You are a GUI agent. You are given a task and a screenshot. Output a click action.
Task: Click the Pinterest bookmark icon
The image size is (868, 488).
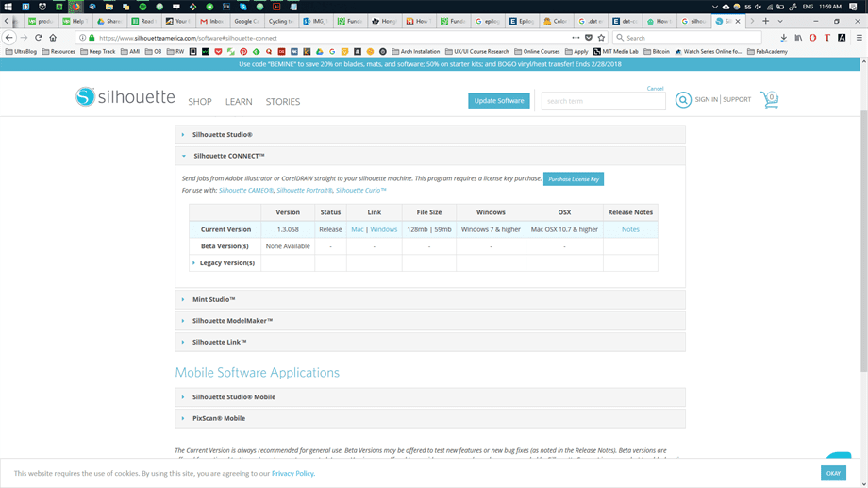(243, 52)
